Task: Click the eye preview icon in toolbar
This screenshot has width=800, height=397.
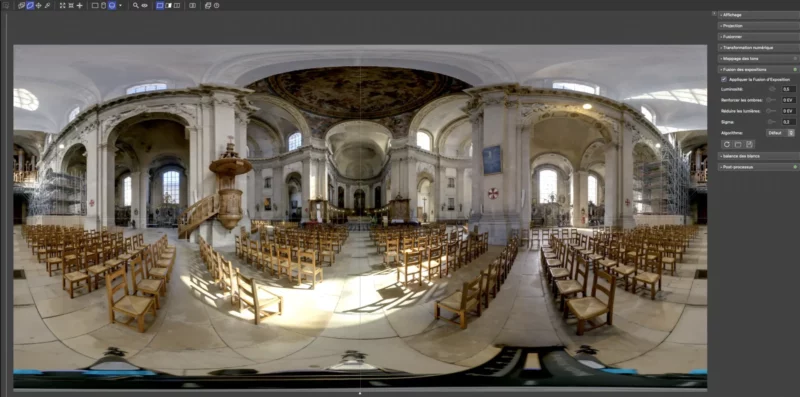Action: click(x=144, y=6)
